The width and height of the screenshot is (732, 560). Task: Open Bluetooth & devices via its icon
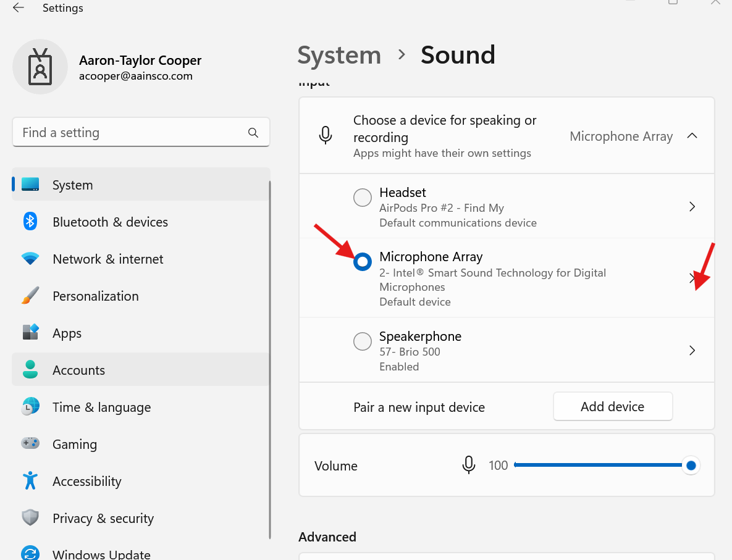click(30, 222)
